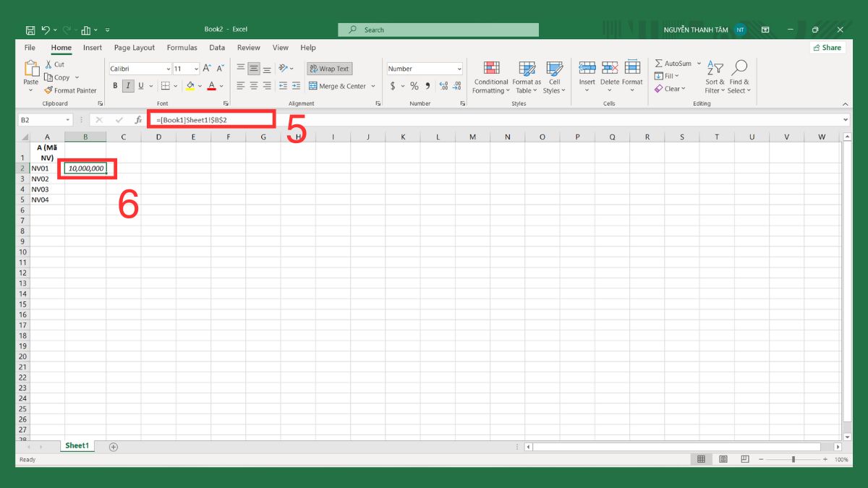Apply Percent Style format
868x488 pixels.
[x=414, y=85]
